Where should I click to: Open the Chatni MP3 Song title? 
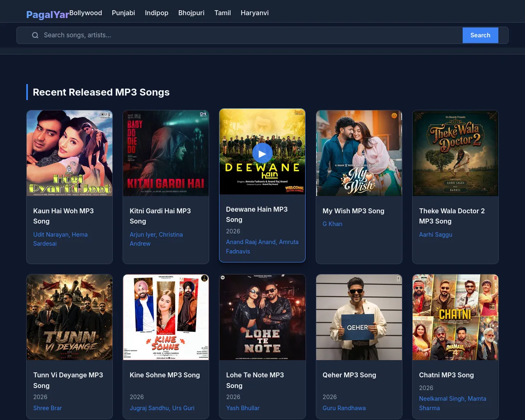click(x=446, y=375)
